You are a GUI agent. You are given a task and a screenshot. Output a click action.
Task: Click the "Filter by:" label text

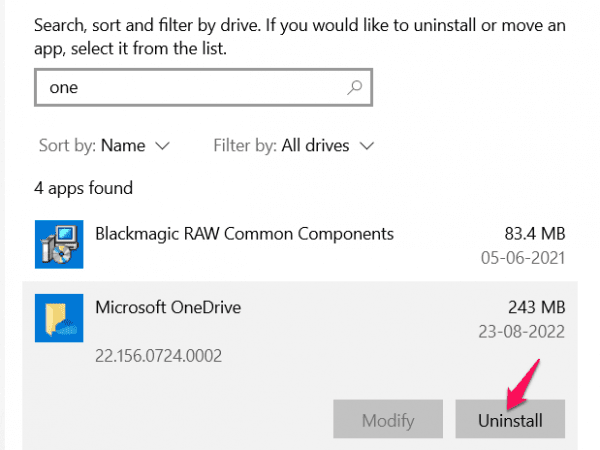coord(245,145)
